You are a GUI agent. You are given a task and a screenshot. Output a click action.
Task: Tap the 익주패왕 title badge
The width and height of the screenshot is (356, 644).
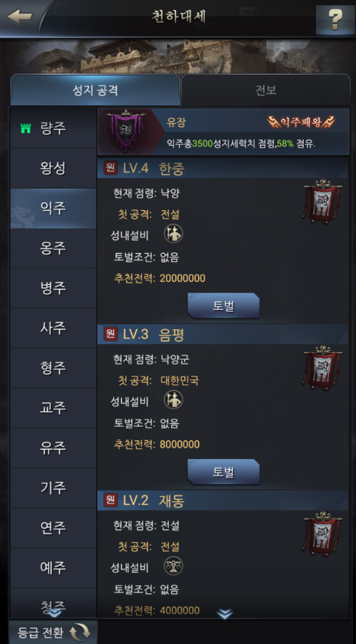click(x=301, y=122)
